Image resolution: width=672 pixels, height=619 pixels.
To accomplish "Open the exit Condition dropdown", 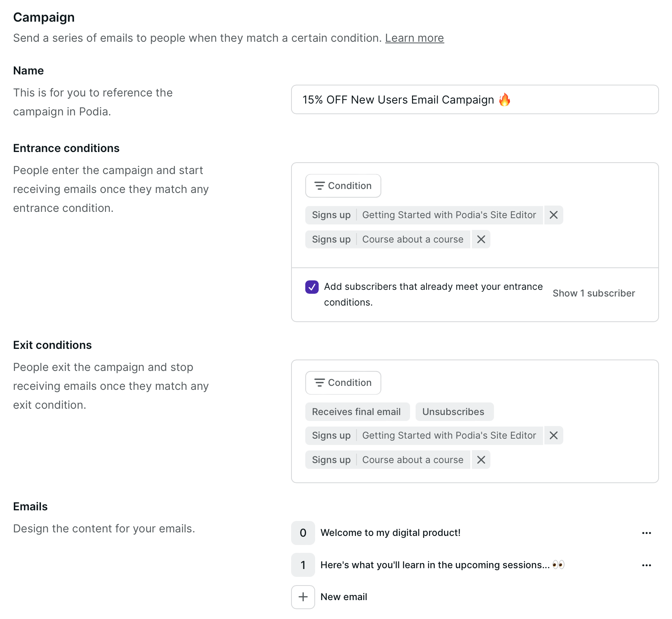I will tap(343, 383).
